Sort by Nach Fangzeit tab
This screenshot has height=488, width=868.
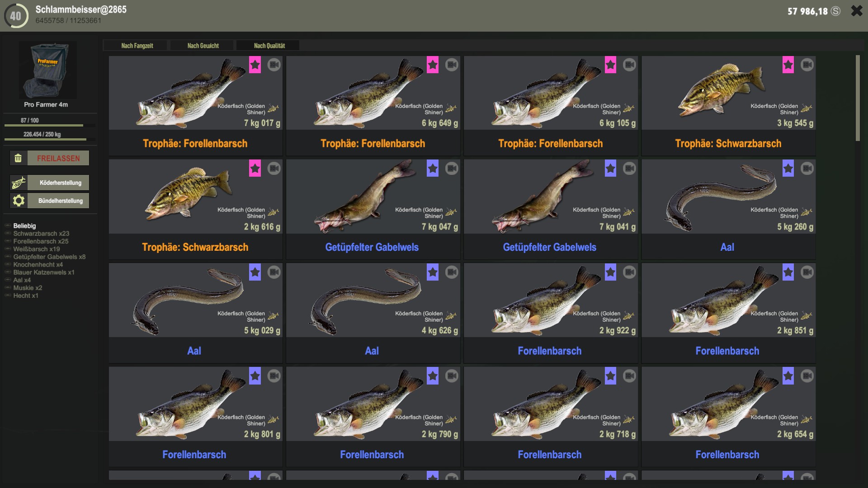(x=137, y=46)
